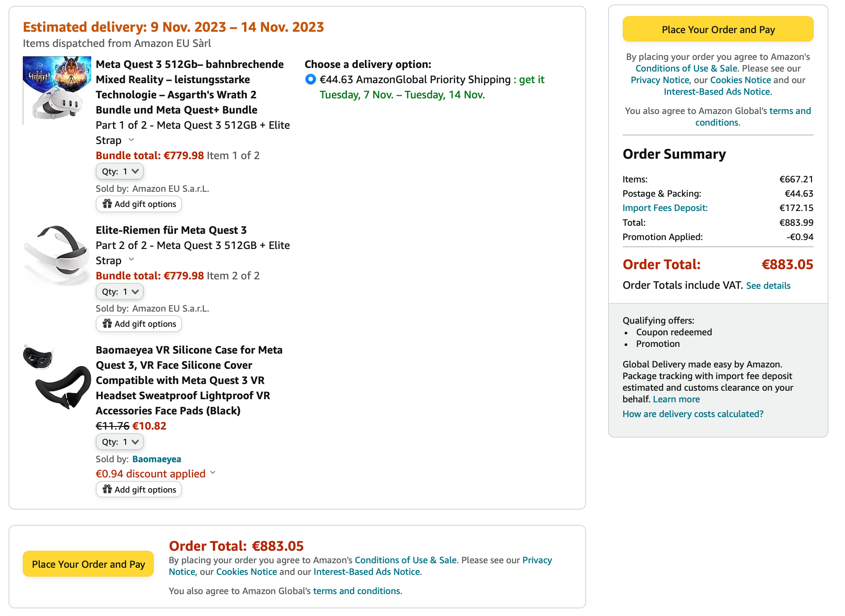The image size is (845, 616).
Task: Click the gift icon on the Baomaeyea silicone case
Action: [x=107, y=489]
